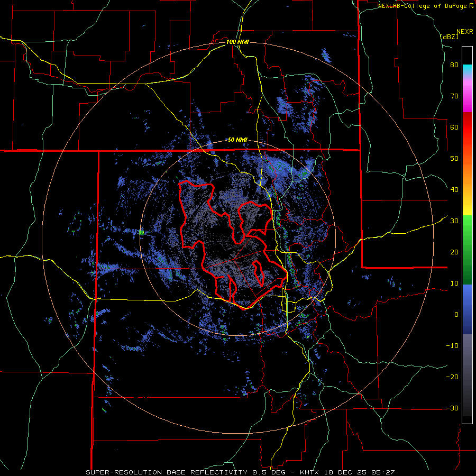Viewport: 476px width, 476px height.
Task: Select the 30 tick label on the scale
Action: tap(454, 221)
